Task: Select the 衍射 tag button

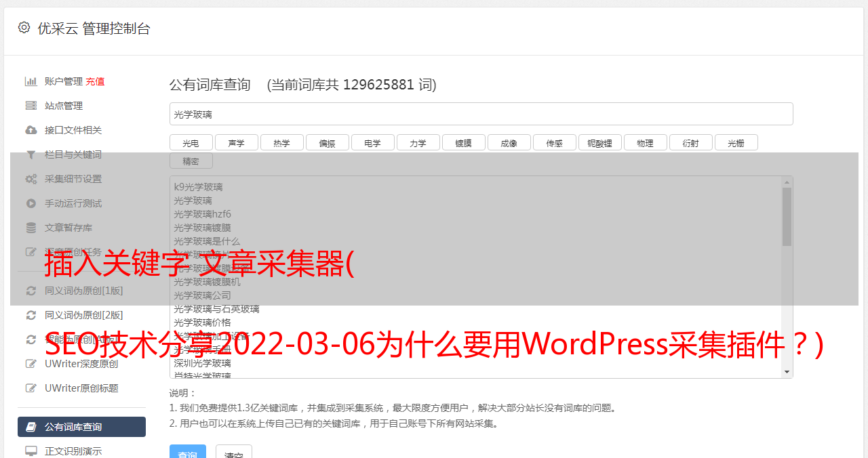Action: tap(690, 142)
